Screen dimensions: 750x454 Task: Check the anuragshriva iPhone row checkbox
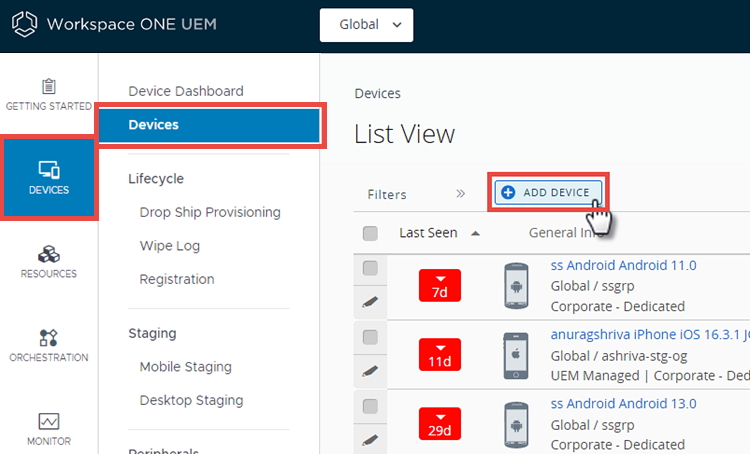[370, 337]
